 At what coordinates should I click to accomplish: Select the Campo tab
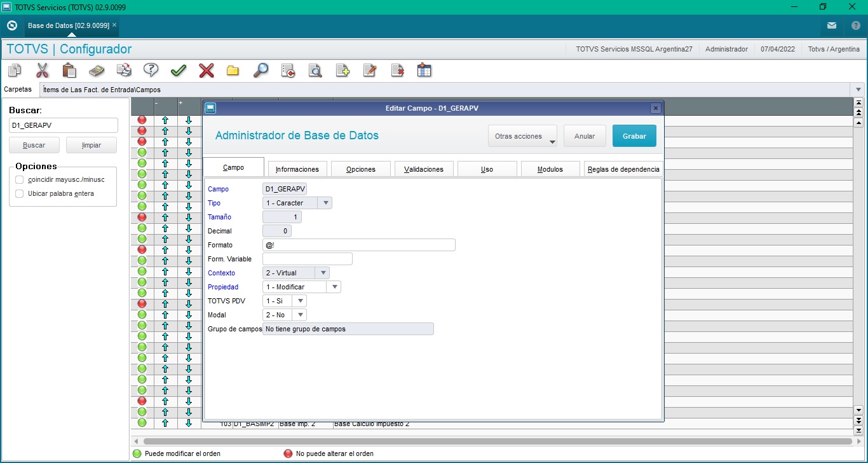click(233, 167)
